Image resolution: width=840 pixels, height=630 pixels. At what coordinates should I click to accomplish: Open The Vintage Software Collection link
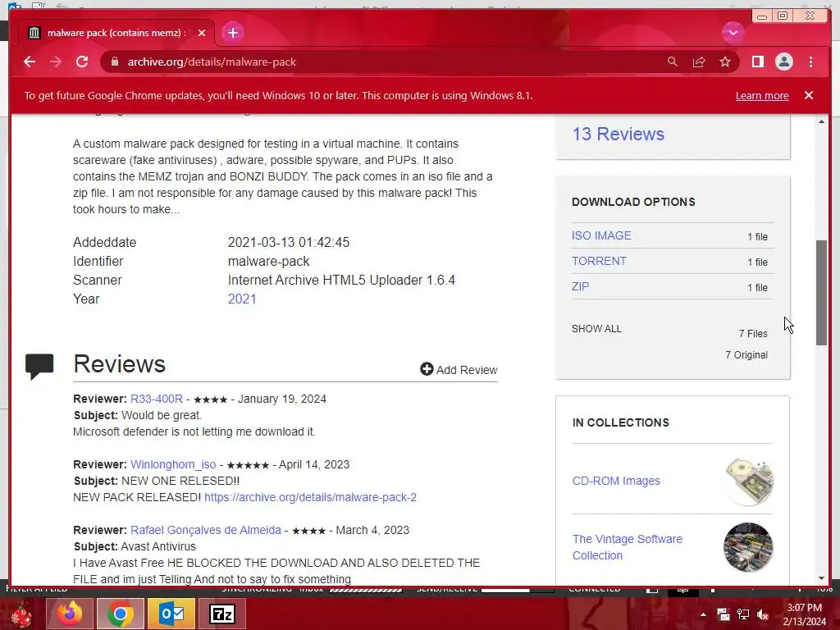[x=628, y=547]
